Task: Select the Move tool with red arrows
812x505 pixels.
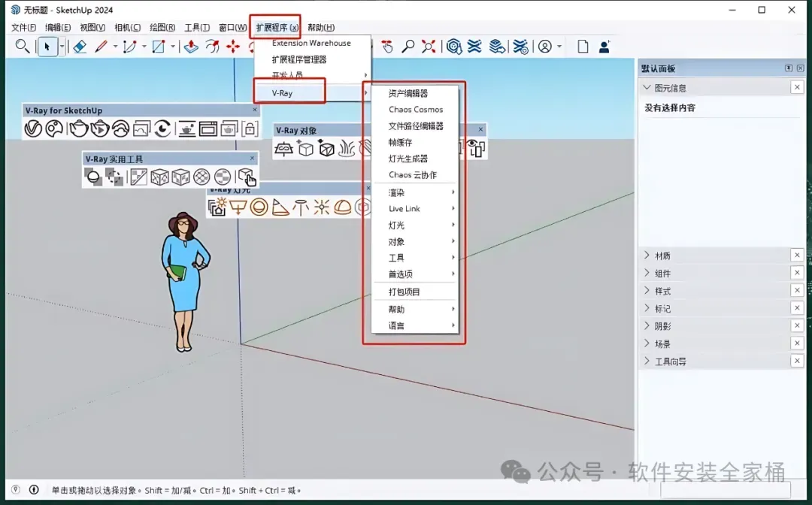Action: point(233,47)
